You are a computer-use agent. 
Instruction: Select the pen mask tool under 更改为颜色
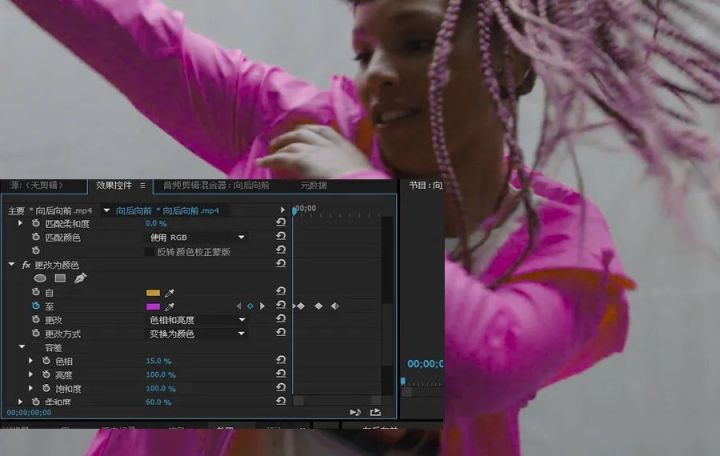80,278
